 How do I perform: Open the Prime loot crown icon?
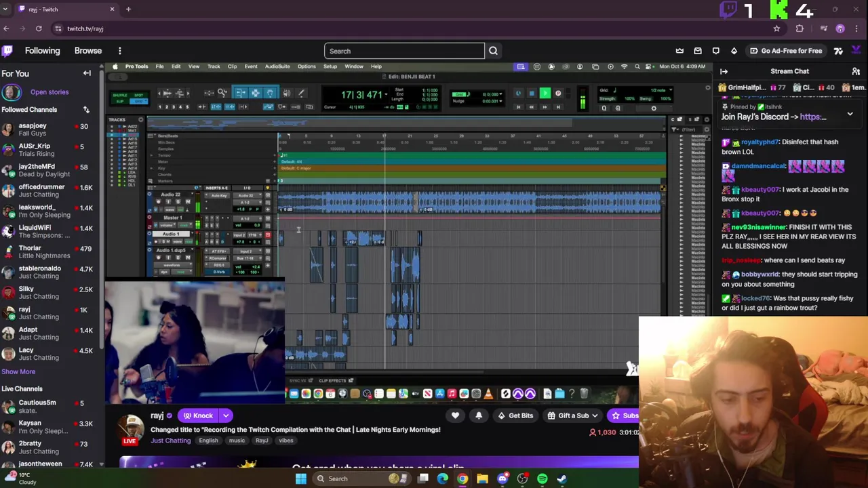click(x=679, y=51)
